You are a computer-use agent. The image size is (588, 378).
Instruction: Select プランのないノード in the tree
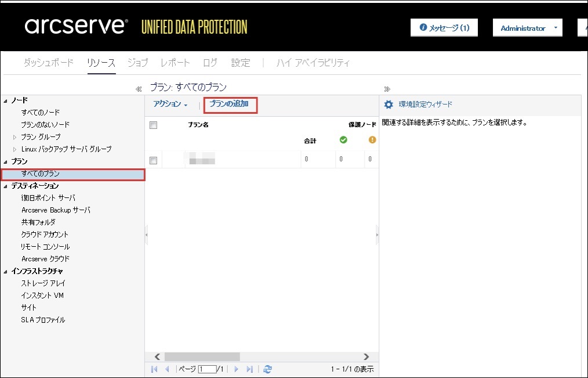[x=45, y=125]
